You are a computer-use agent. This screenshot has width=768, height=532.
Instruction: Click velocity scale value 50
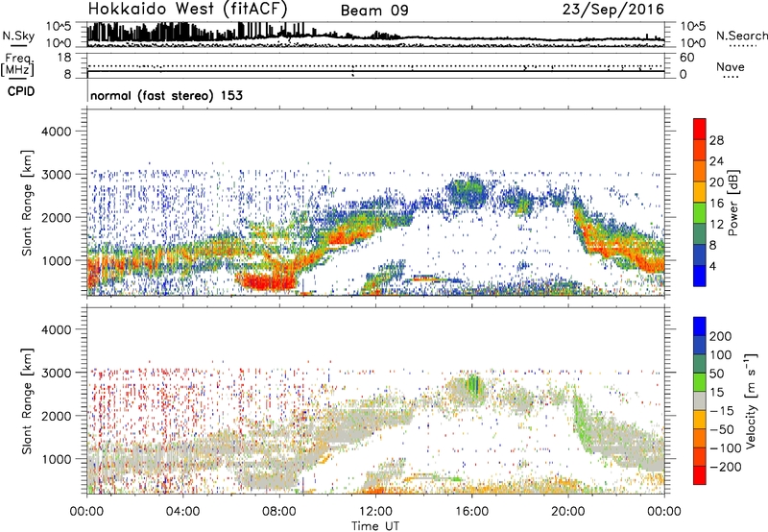pyautogui.click(x=716, y=374)
